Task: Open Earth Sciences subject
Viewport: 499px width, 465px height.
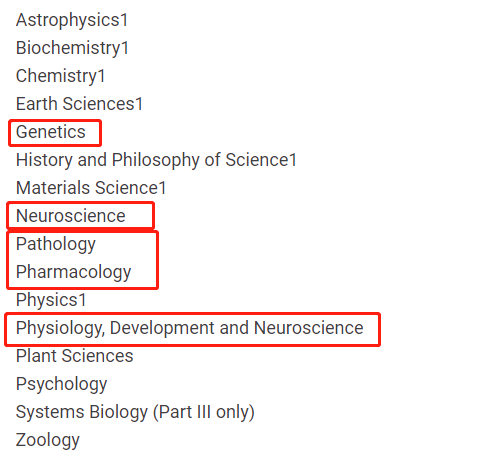Action: click(76, 104)
